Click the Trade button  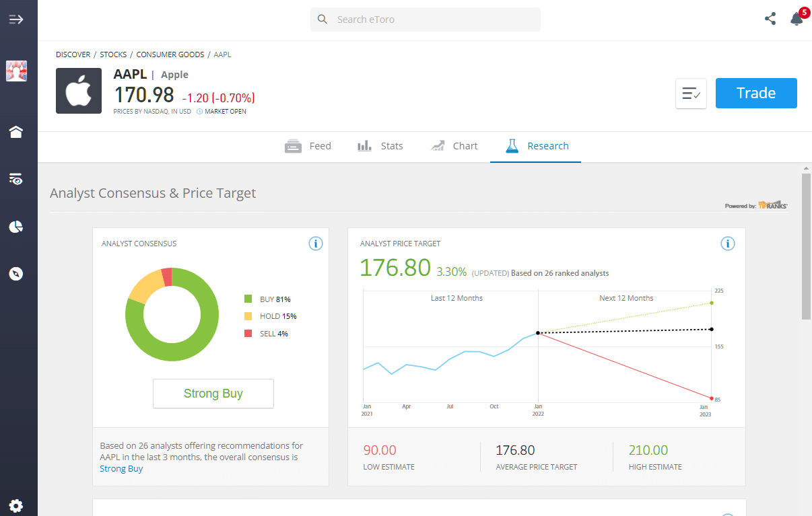click(756, 93)
